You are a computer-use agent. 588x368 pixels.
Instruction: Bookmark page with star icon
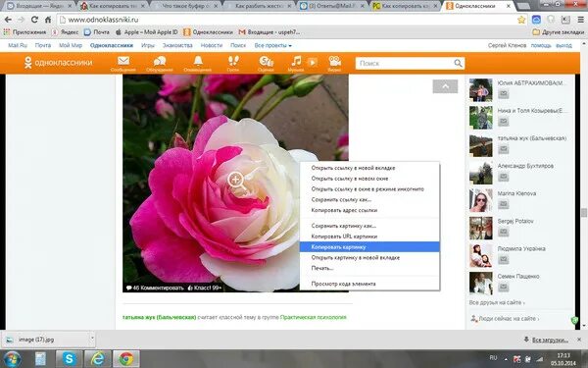click(x=521, y=20)
